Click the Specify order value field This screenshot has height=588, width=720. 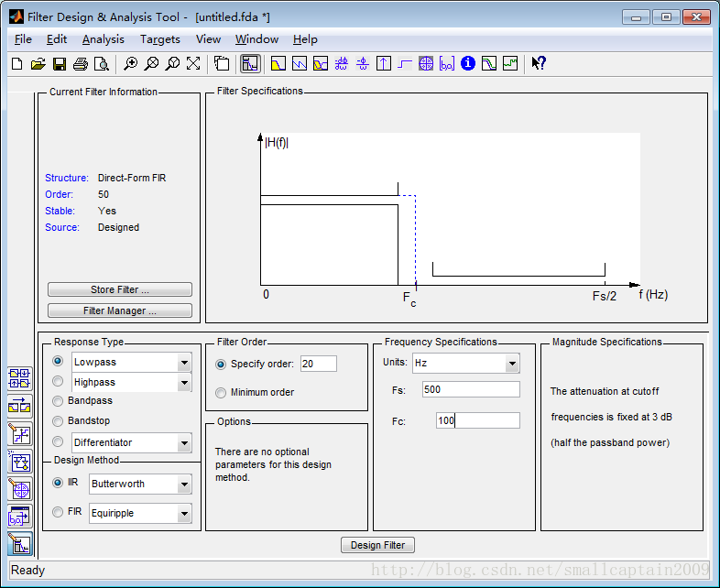pos(319,364)
